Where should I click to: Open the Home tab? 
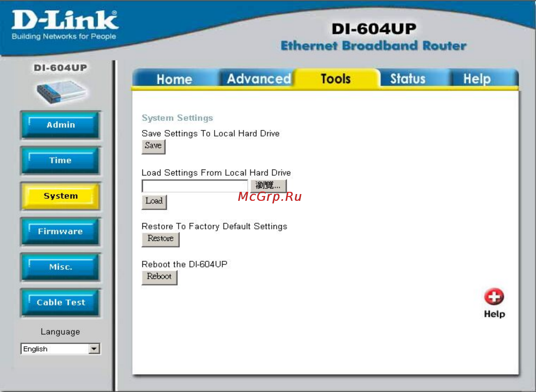[x=174, y=79]
